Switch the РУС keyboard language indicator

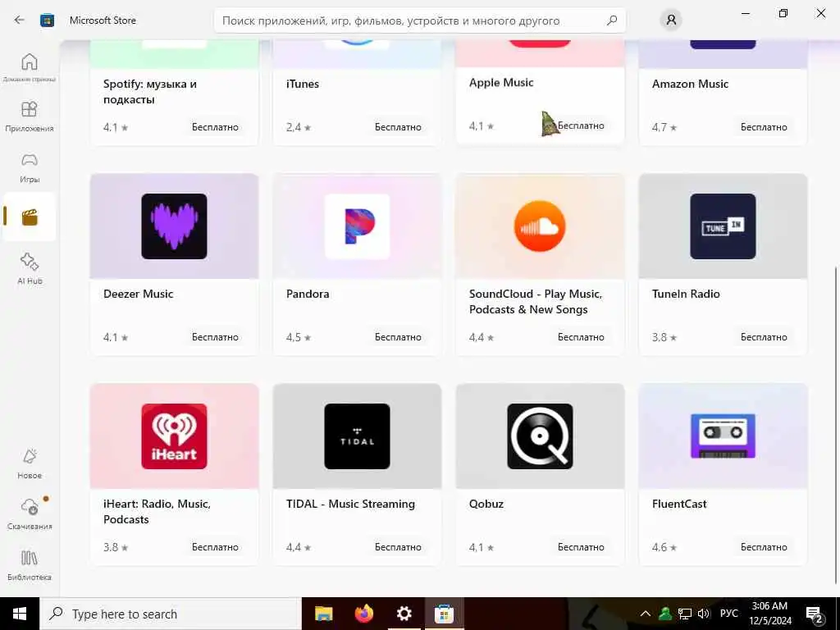click(728, 614)
